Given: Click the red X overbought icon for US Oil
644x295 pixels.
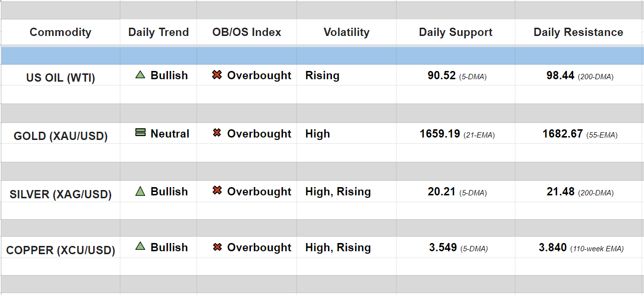Looking at the screenshot, I should click(x=217, y=75).
